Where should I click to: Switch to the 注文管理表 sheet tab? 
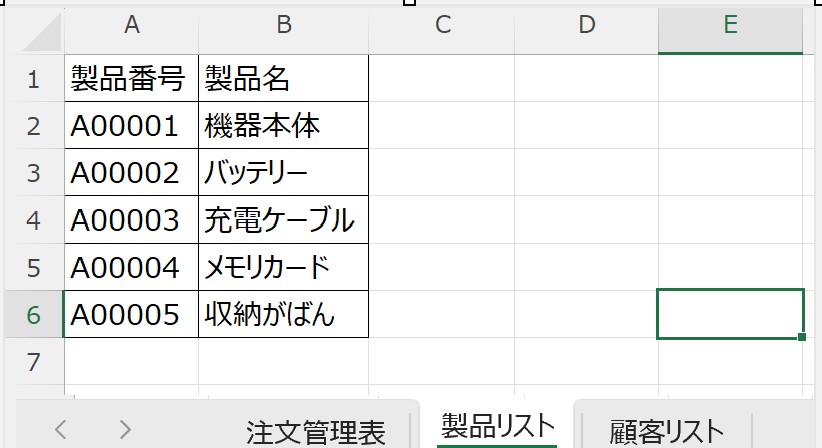pos(315,431)
